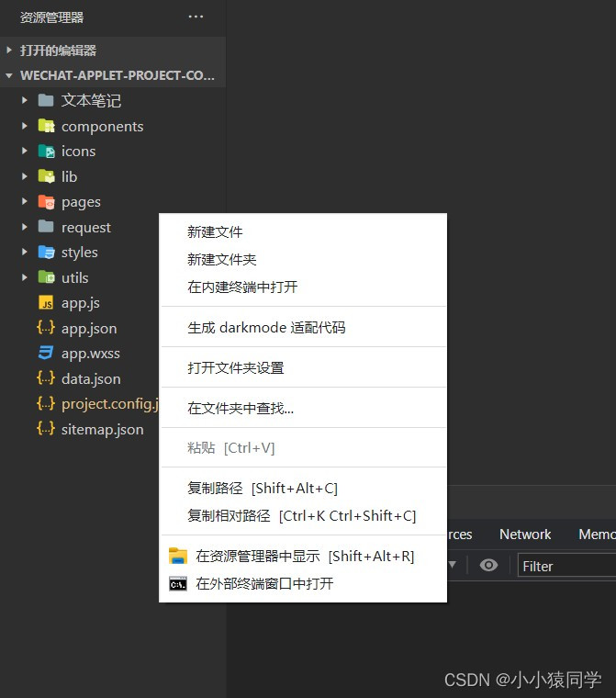Collapse the WECHAT-APPLET-PROJECT root folder

[9, 76]
